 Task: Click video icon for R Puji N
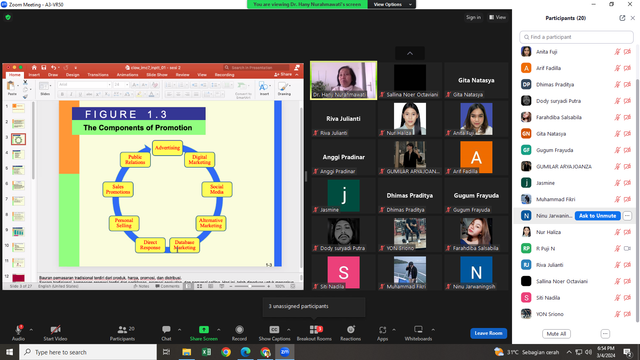click(x=627, y=249)
